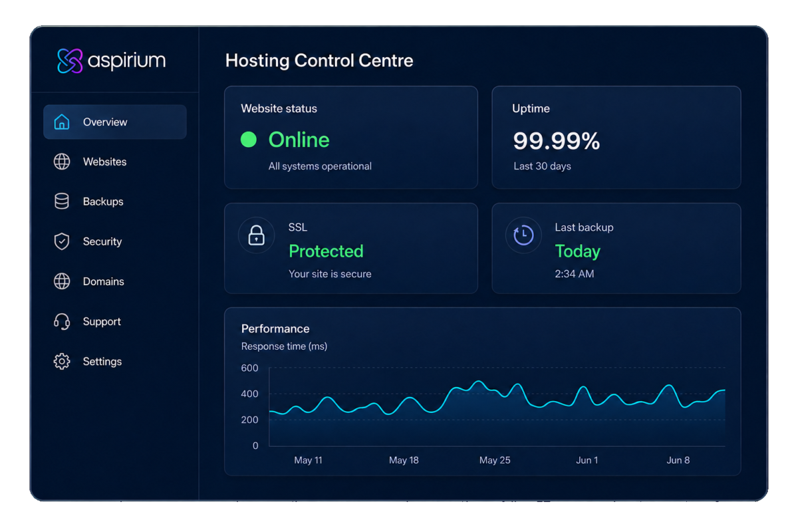This screenshot has height=532, width=798.
Task: Select the Domains globe icon
Action: point(62,281)
